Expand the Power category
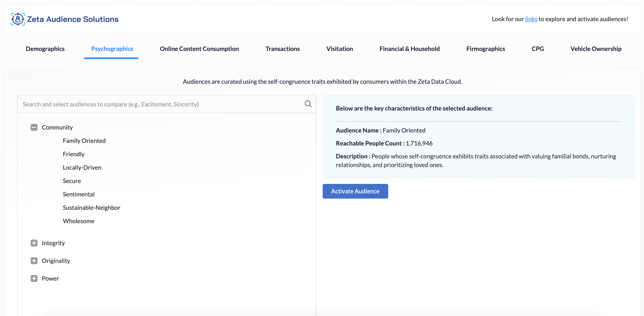Screen dimensions: 644x316 click(x=34, y=278)
